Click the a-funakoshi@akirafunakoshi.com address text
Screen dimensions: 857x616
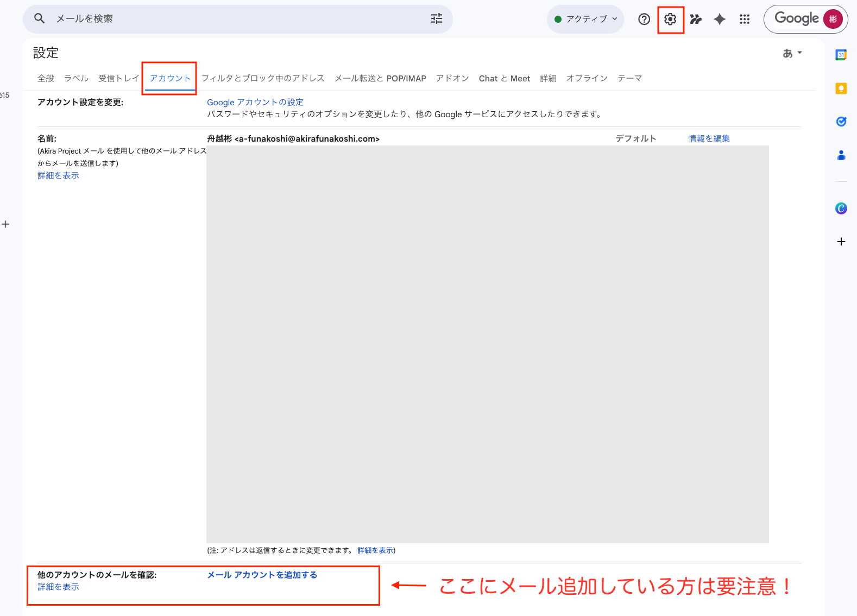tap(307, 138)
